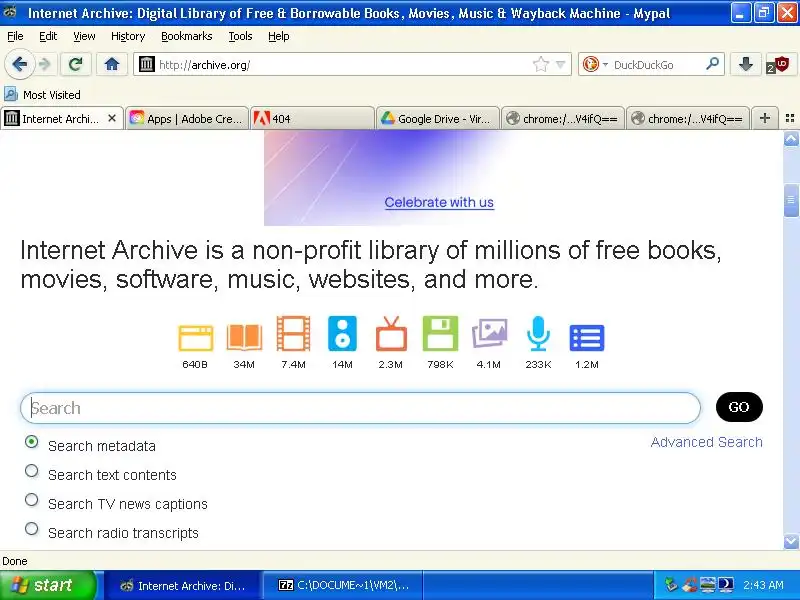Click the Safely Remove Hardware tray icon
Image resolution: width=800 pixels, height=600 pixels.
click(671, 585)
